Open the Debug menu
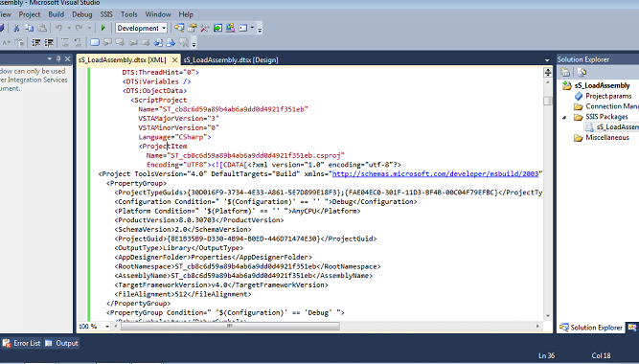The image size is (639, 364). [82, 14]
